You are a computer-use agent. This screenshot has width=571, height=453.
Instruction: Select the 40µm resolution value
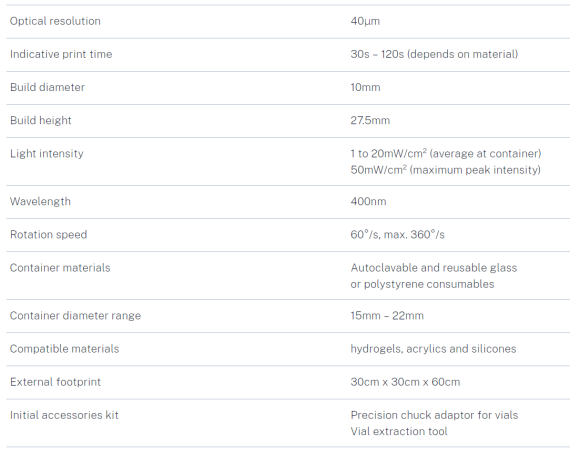click(365, 21)
